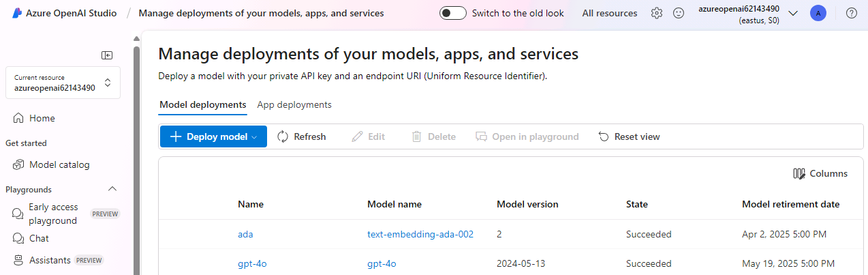Click the Delete button label
The height and width of the screenshot is (275, 868).
tap(441, 136)
